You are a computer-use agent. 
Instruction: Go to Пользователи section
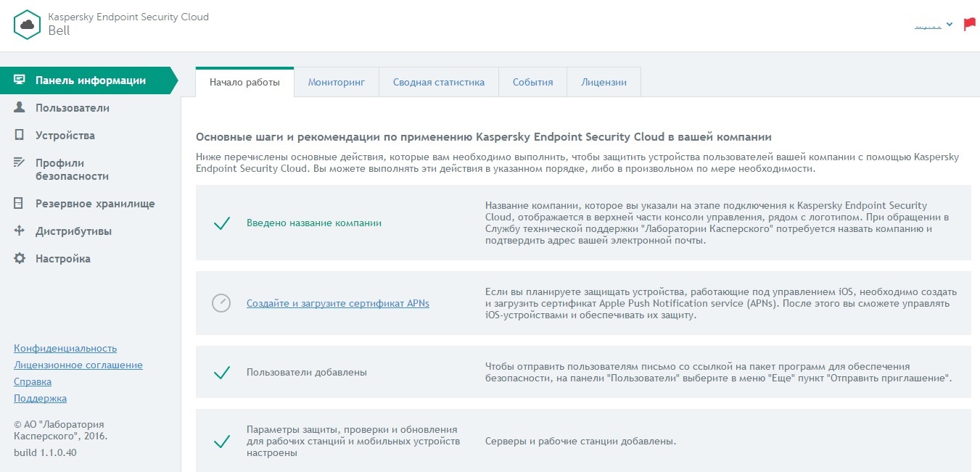click(73, 108)
